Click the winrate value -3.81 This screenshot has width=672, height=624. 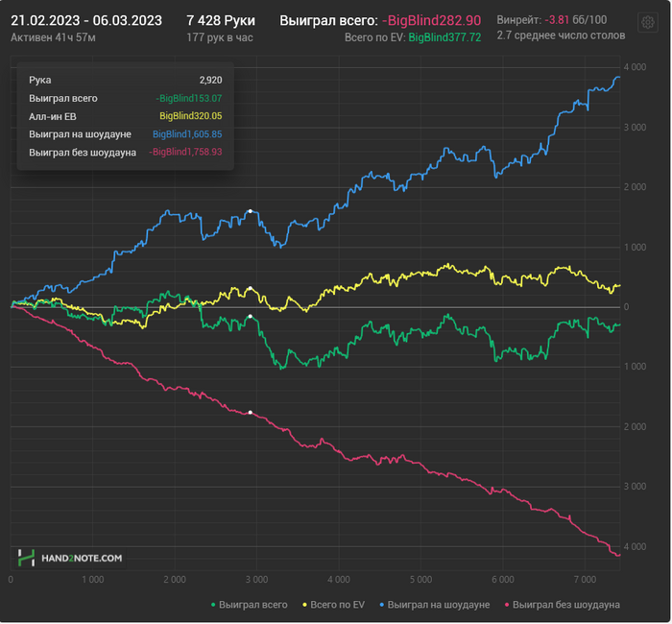click(x=557, y=20)
